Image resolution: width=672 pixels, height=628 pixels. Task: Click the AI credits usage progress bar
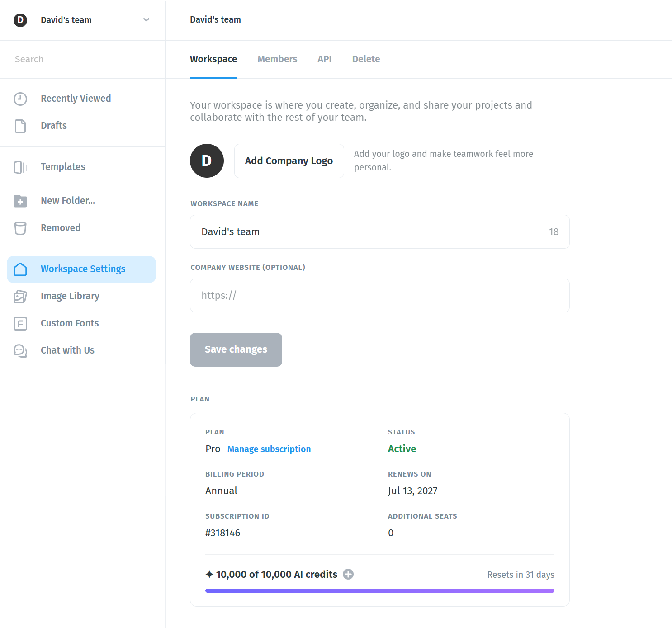[380, 590]
